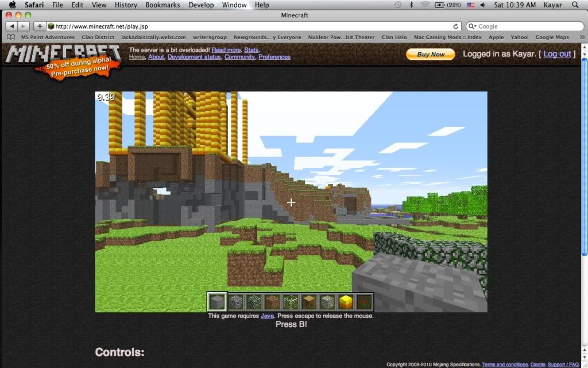Screen dimensions: 588x368
Task: Open the Help menu
Action: tap(262, 5)
